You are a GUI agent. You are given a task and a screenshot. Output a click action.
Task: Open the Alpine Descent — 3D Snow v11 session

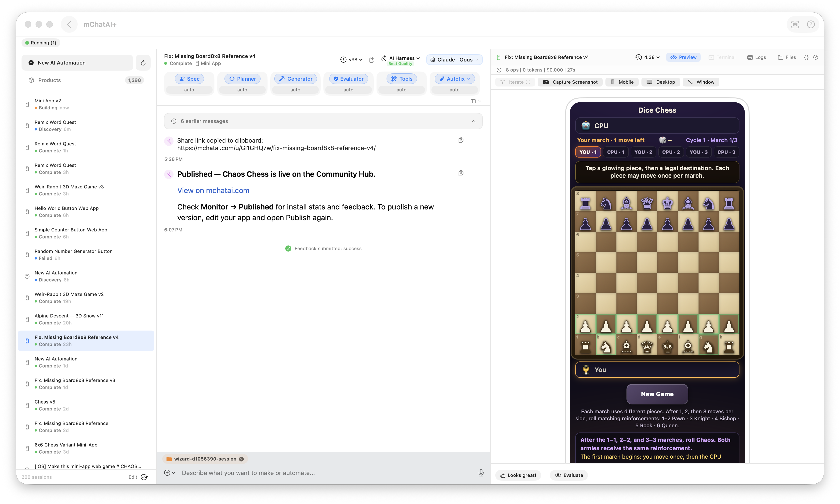click(86, 319)
